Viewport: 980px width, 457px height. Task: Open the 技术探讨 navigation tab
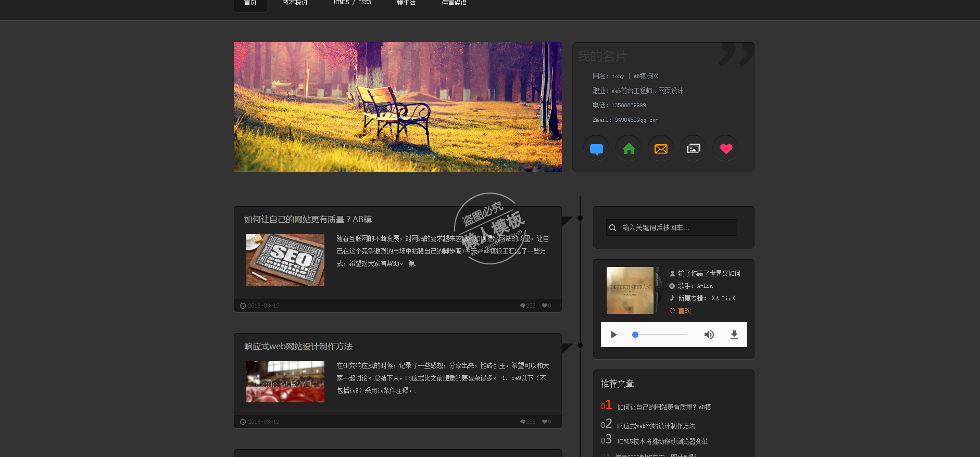(295, 3)
